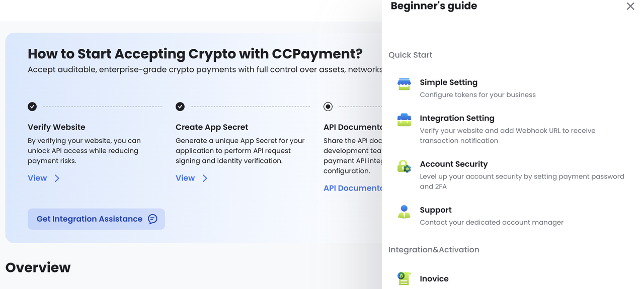Screen dimensions: 644x289
Task: Click the Simple Setting storefront icon
Action: click(x=404, y=84)
